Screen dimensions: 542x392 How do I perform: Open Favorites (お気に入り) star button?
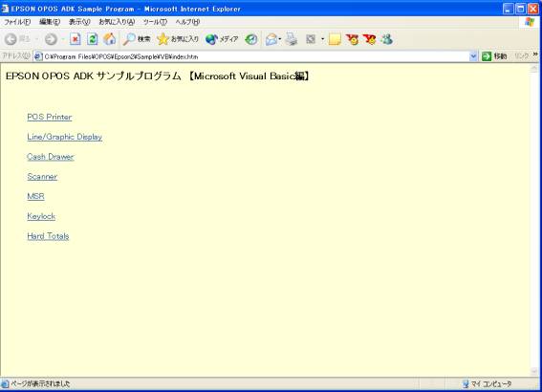pyautogui.click(x=178, y=39)
